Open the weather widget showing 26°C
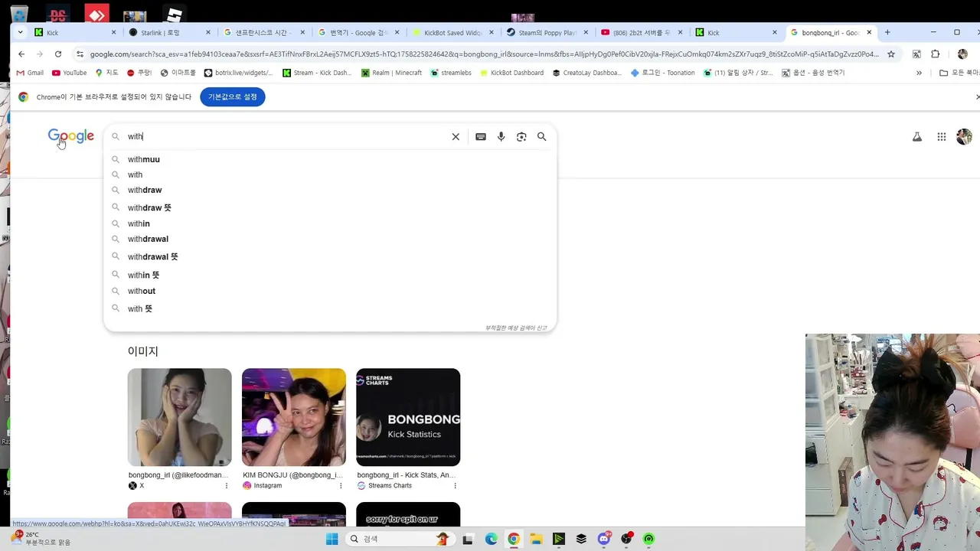 41,538
